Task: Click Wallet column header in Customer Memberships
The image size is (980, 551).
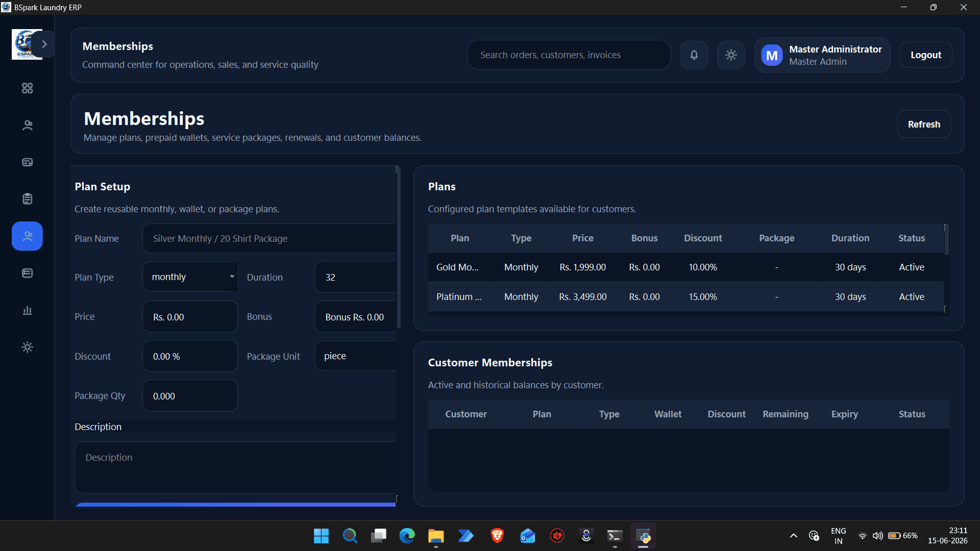Action: pos(668,414)
